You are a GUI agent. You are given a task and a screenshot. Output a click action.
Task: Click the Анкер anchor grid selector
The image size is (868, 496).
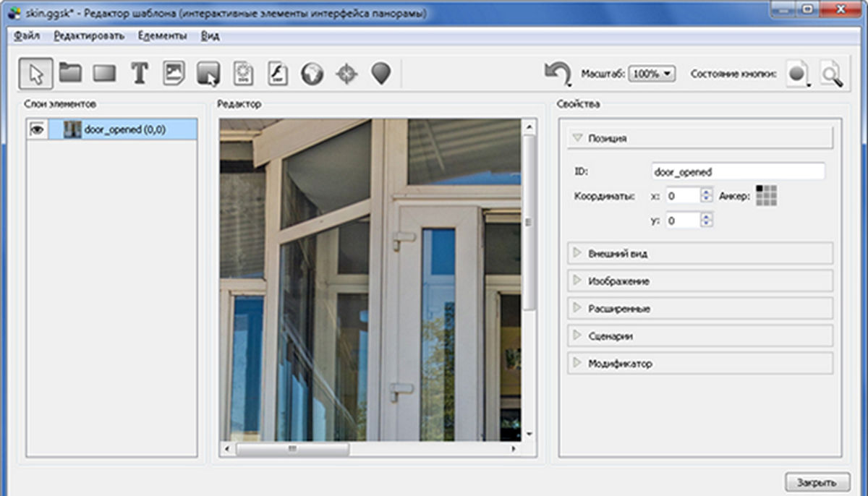pos(766,196)
